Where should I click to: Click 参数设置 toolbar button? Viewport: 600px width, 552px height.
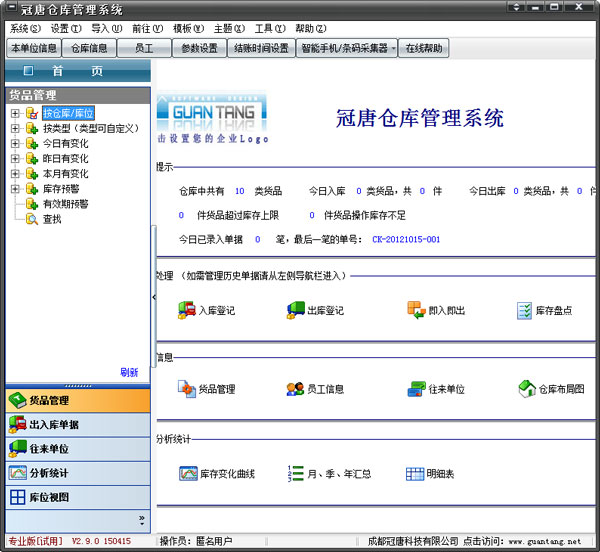pyautogui.click(x=199, y=48)
